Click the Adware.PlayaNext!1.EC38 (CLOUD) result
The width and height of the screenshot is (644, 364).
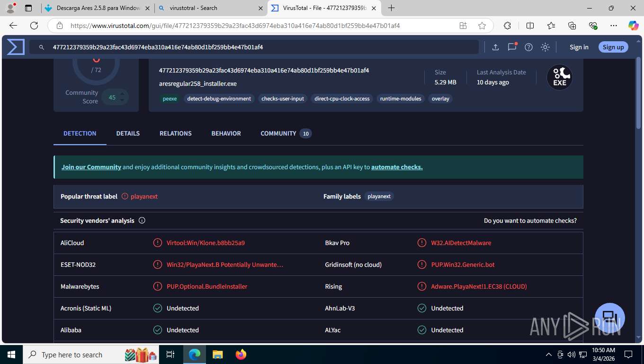point(479,286)
